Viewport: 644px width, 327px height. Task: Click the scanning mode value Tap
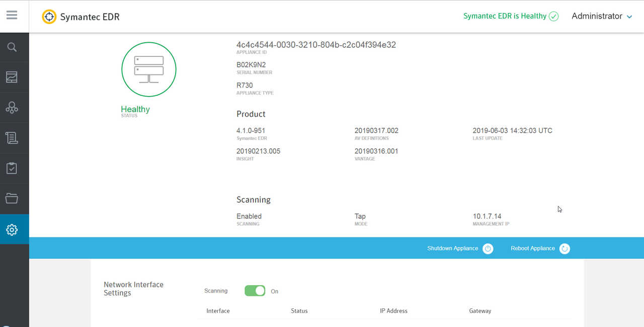[x=360, y=216]
